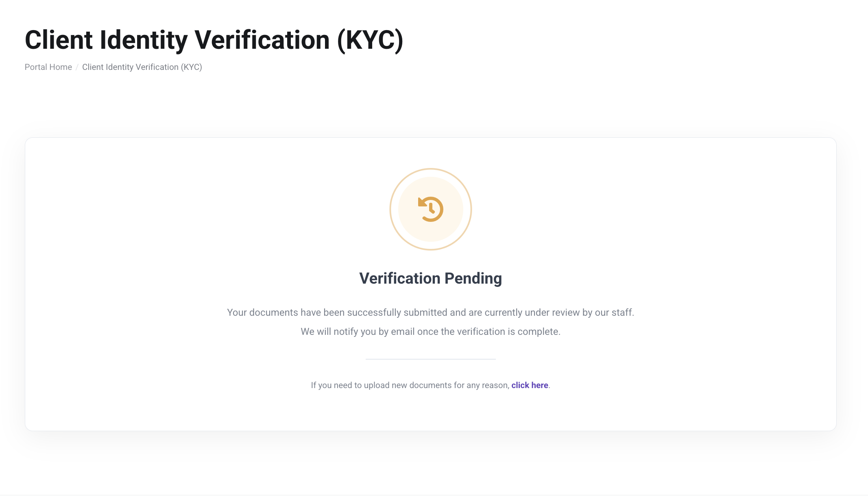Click the word "staff" in the review message
This screenshot has width=868, height=499.
tap(622, 312)
